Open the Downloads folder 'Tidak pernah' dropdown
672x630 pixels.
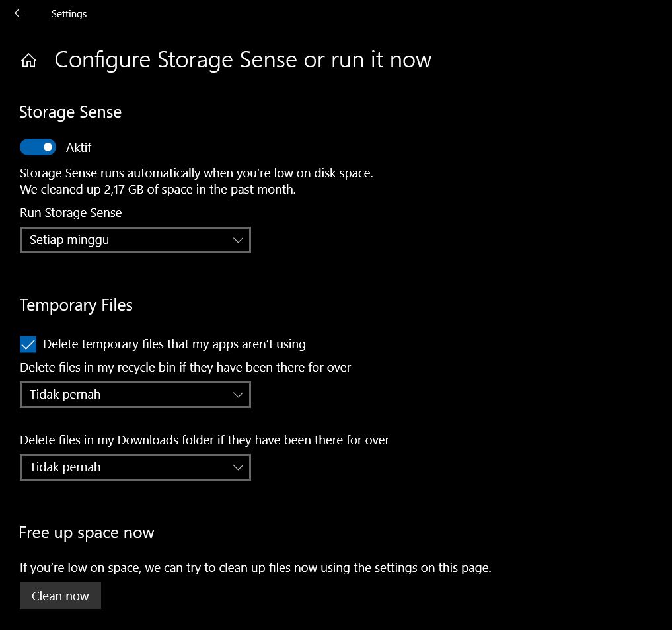[x=135, y=467]
